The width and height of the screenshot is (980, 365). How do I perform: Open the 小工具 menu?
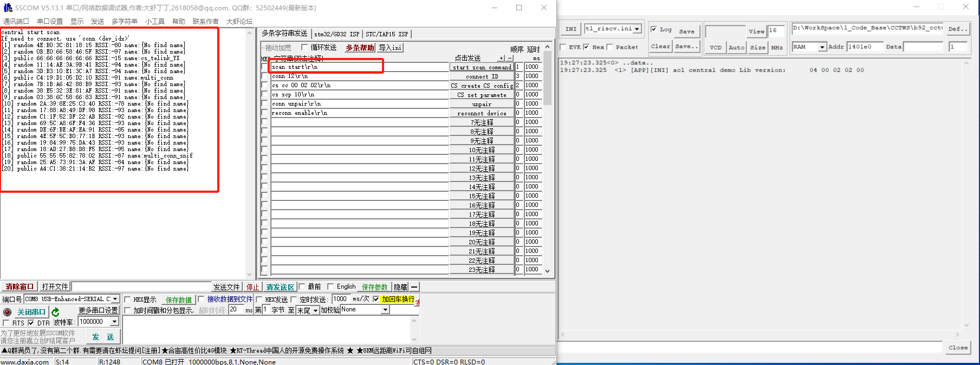pyautogui.click(x=154, y=21)
